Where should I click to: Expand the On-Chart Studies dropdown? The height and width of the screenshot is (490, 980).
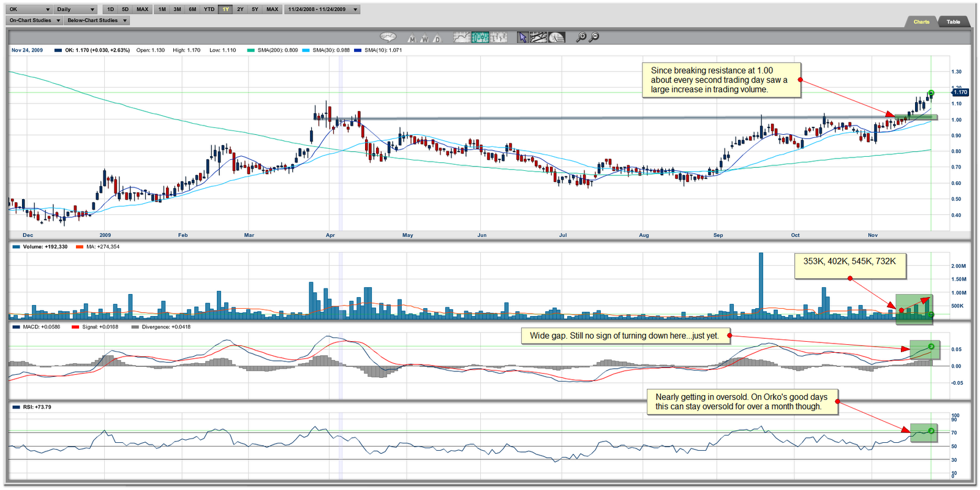pos(35,20)
